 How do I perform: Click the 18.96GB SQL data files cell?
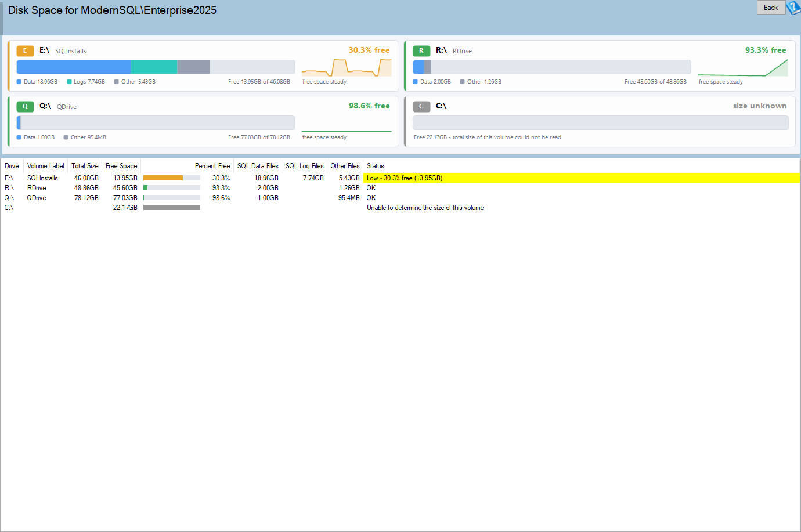266,178
